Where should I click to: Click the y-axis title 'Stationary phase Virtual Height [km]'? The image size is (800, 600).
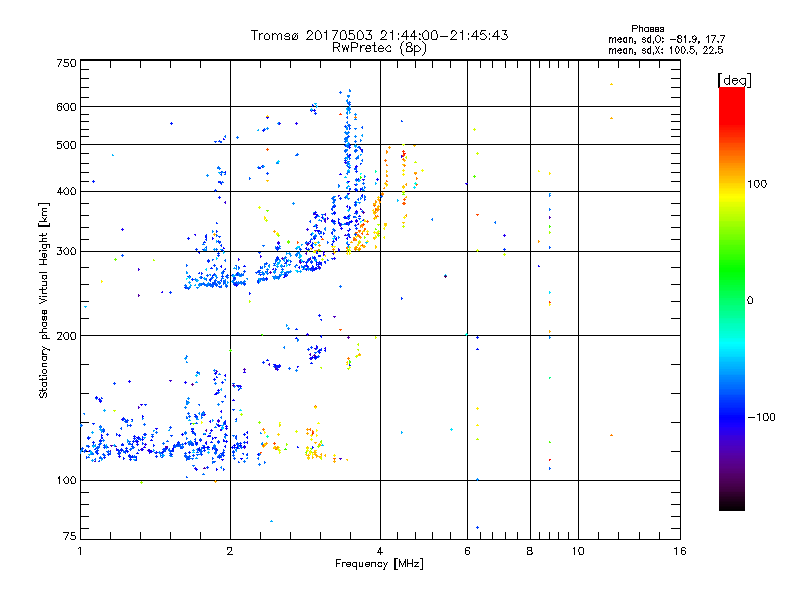(44, 300)
